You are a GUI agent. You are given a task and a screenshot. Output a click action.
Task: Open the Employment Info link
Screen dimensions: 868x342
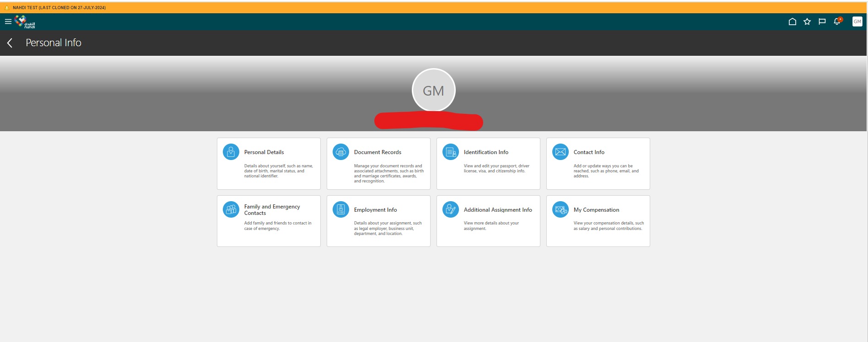[x=375, y=210]
